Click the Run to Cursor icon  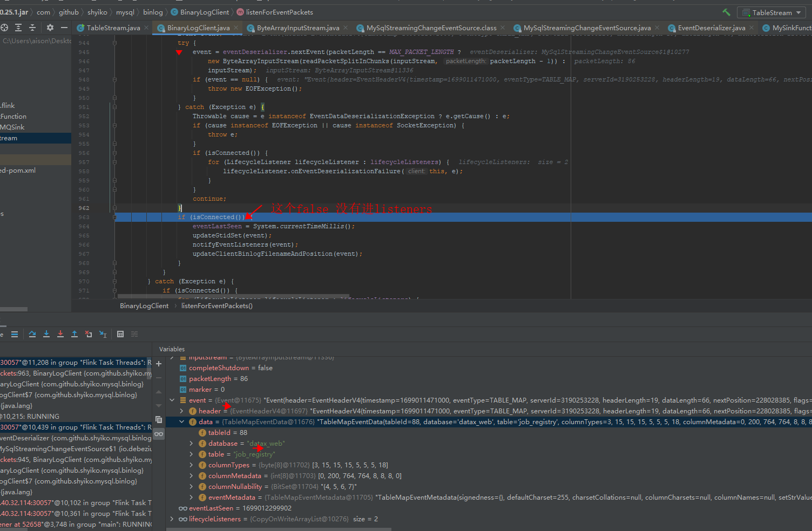pyautogui.click(x=103, y=334)
